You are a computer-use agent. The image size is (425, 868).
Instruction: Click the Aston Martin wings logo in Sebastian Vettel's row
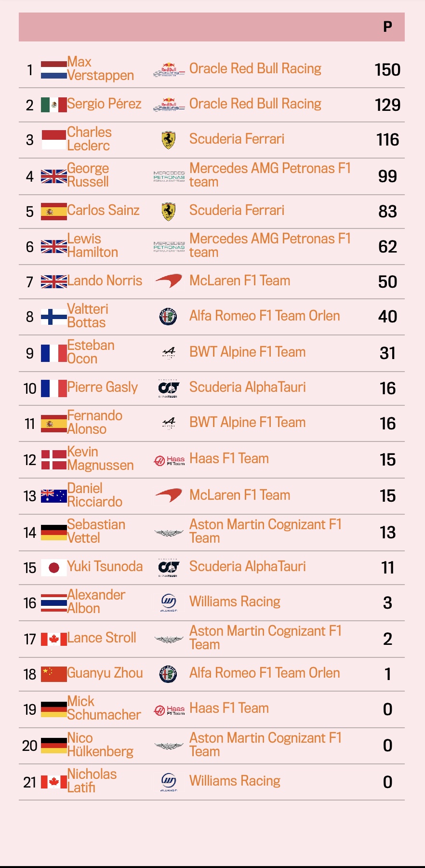[169, 533]
